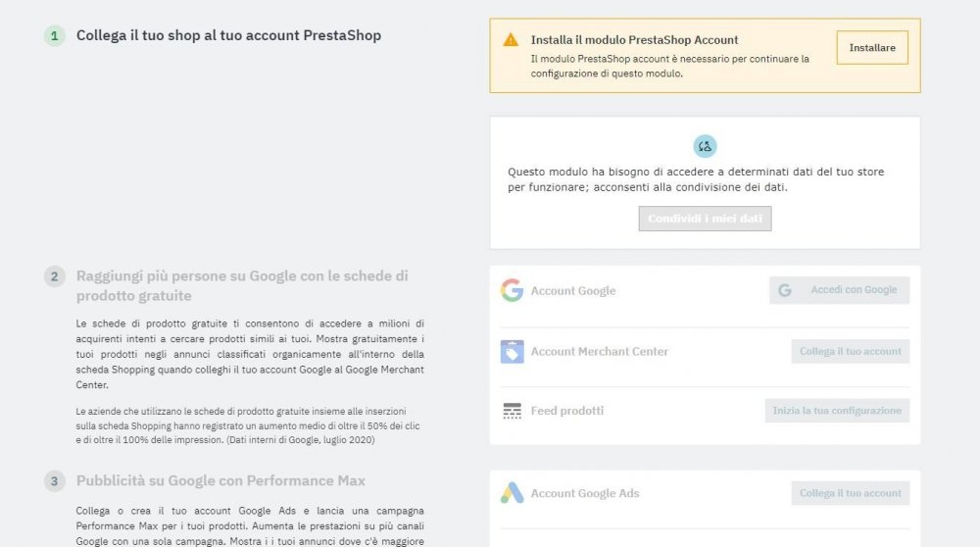Click the Merchant Center tag icon
The image size is (980, 547).
tap(512, 351)
